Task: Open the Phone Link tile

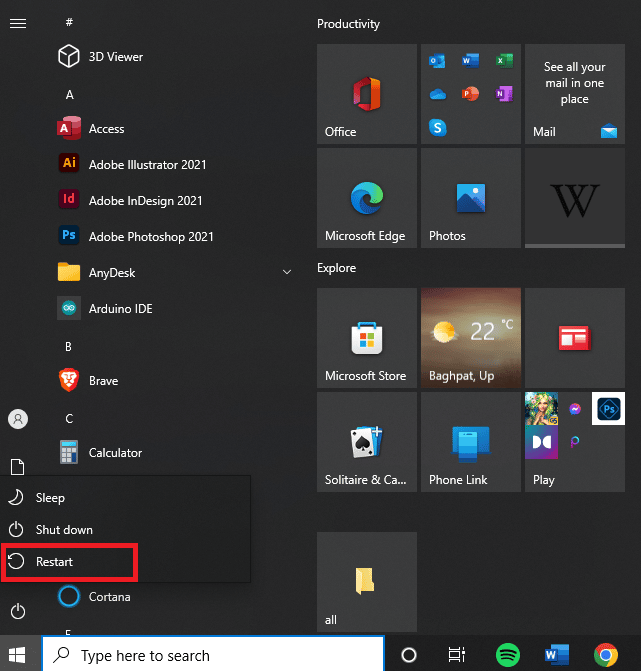Action: click(x=470, y=443)
